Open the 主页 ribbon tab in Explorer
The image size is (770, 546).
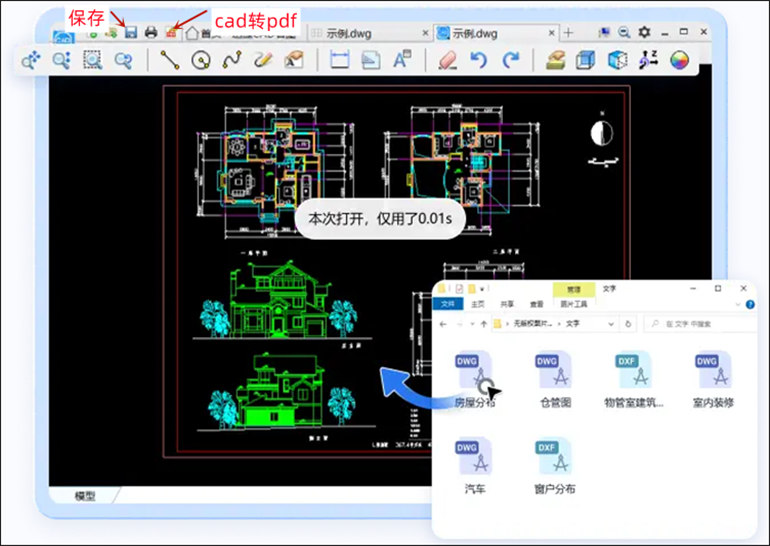point(478,304)
